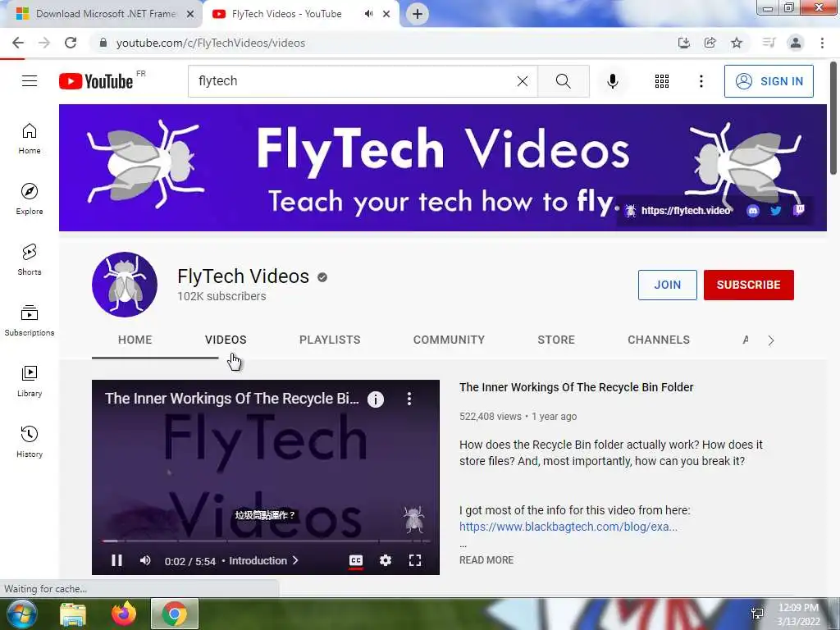The image size is (840, 630).
Task: Open YouTube settings three-dot menu
Action: coord(701,81)
